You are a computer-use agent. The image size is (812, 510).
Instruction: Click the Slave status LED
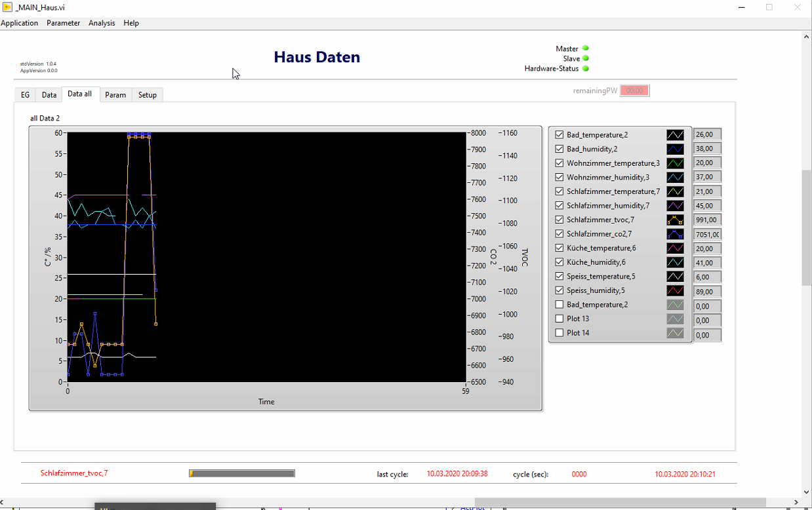pyautogui.click(x=586, y=58)
